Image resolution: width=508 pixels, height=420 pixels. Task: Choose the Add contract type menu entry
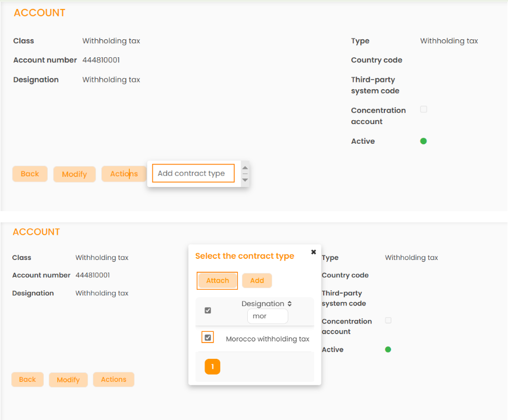192,174
